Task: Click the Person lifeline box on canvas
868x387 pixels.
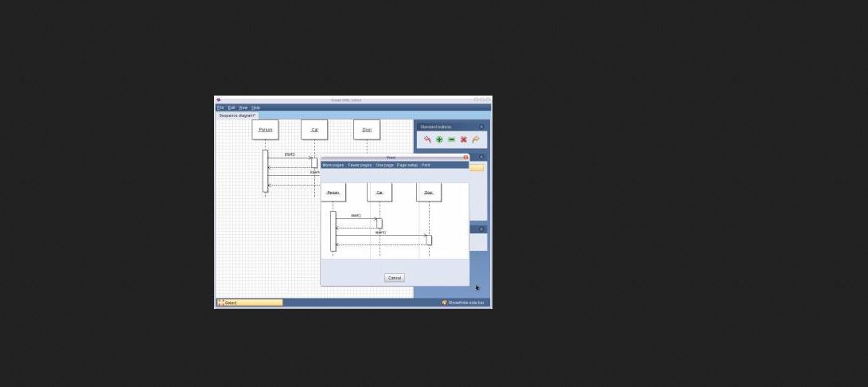Action: click(x=265, y=130)
